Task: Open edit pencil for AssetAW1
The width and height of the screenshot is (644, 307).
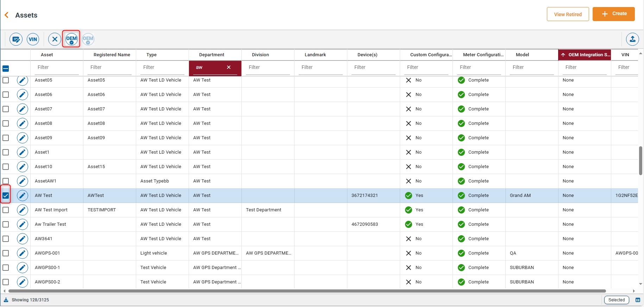Action: 23,181
